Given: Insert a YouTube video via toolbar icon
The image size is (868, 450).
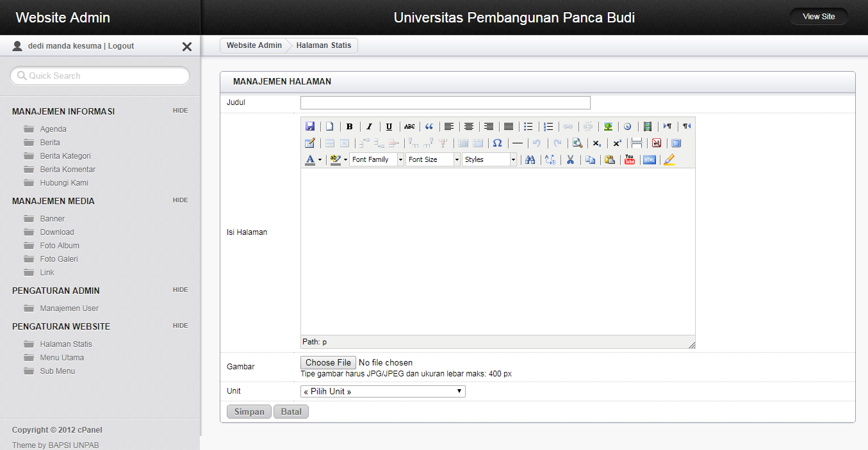Looking at the screenshot, I should [x=630, y=159].
